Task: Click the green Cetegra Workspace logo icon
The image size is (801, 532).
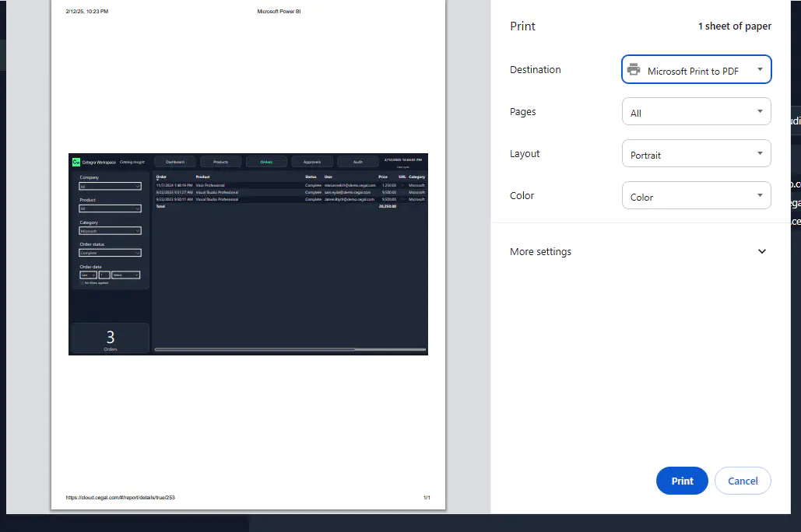Action: [x=76, y=162]
